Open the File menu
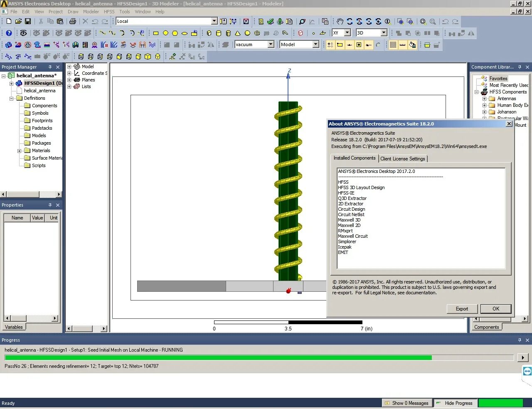The image size is (532, 409). coord(14,12)
